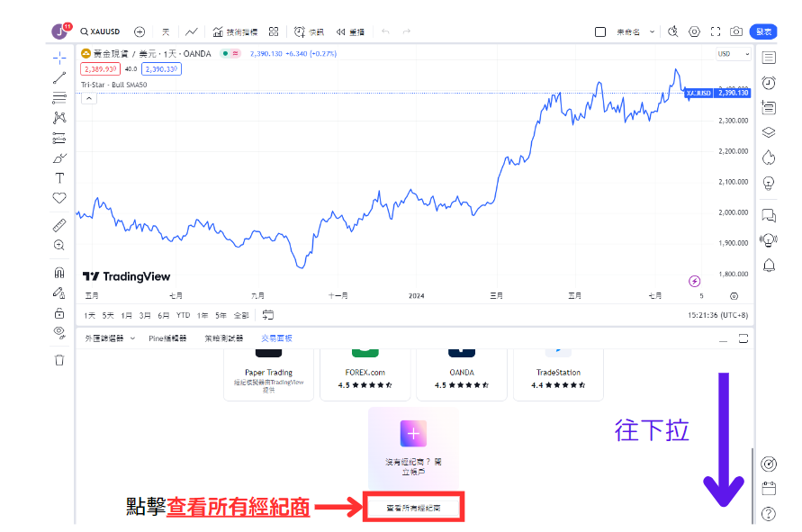Toggle stay in drawing mode pencil-lock
802x532 pixels.
(59, 293)
